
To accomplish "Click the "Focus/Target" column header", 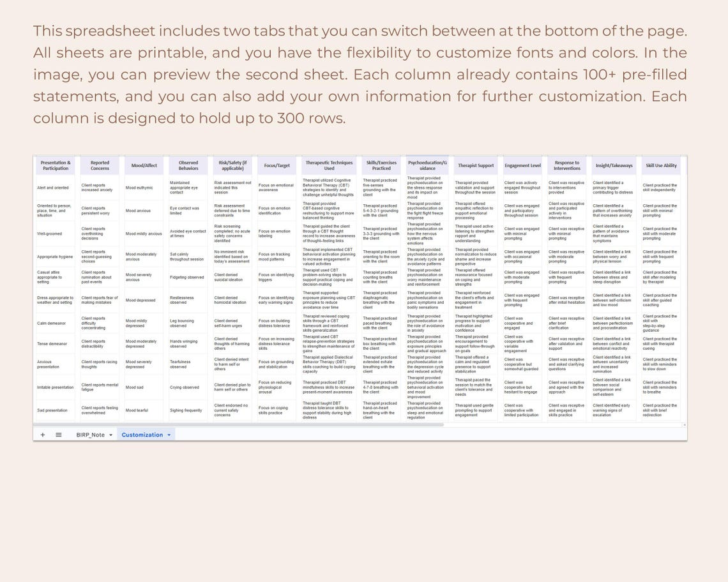I will pyautogui.click(x=277, y=166).
